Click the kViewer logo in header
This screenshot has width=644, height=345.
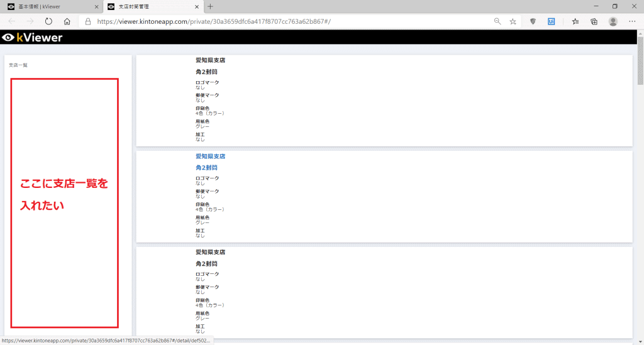(x=33, y=38)
